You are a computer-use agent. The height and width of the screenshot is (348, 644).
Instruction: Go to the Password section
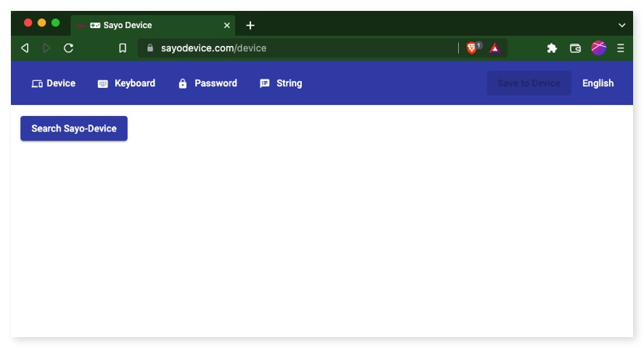208,83
